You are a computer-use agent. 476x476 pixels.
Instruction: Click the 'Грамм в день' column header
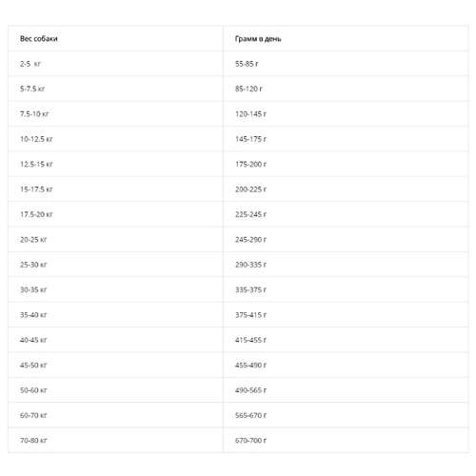[x=346, y=38]
